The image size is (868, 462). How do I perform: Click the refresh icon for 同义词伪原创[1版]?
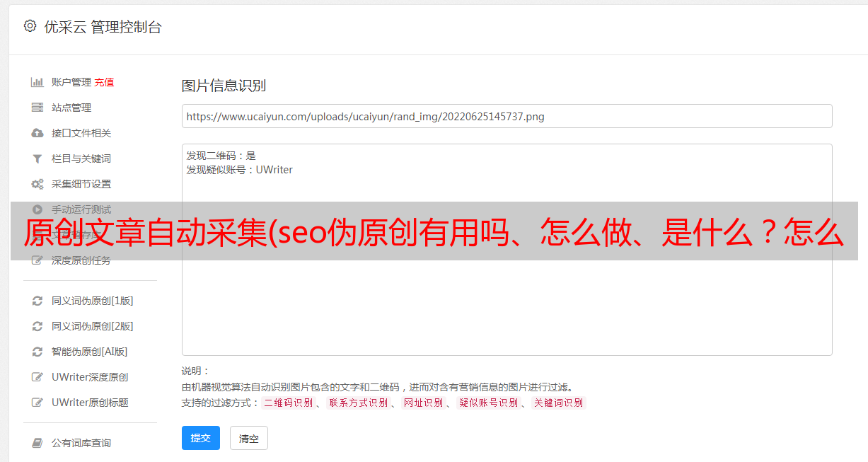37,301
